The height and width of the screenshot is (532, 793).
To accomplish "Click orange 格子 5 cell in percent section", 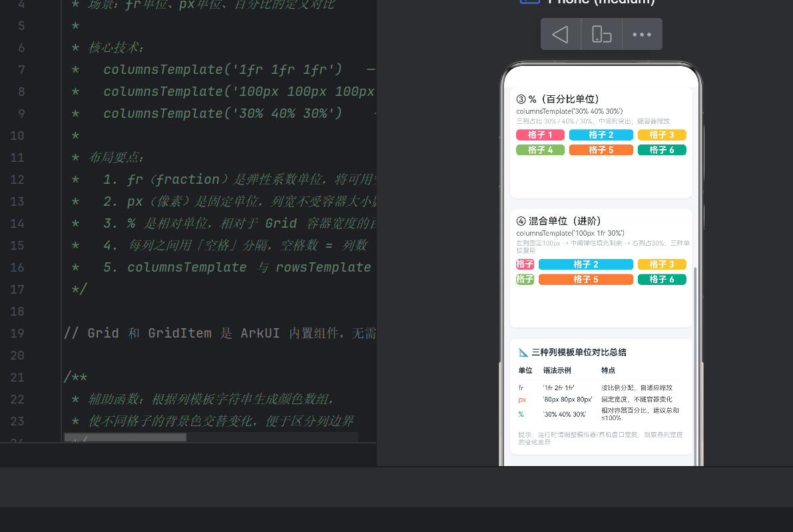I will click(601, 150).
